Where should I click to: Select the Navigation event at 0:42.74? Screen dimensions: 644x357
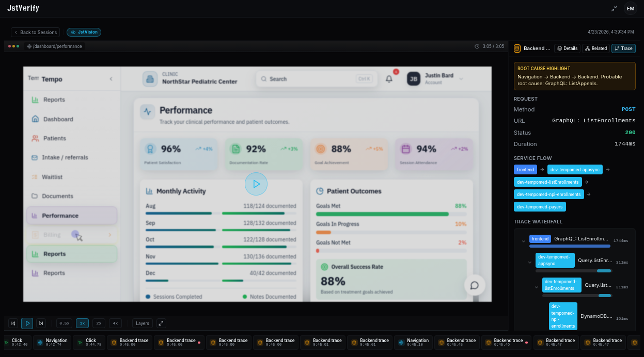(x=53, y=342)
